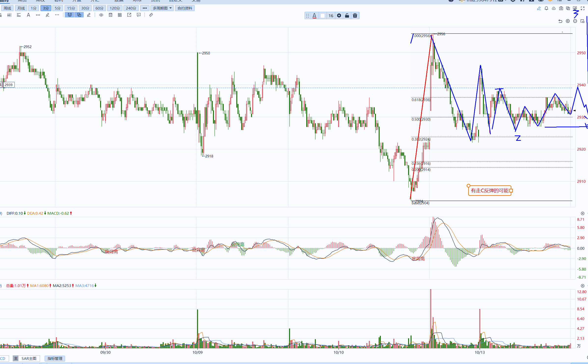The height and width of the screenshot is (364, 588).
Task: Switch to the 60分 timeframe tab
Action: [99, 8]
